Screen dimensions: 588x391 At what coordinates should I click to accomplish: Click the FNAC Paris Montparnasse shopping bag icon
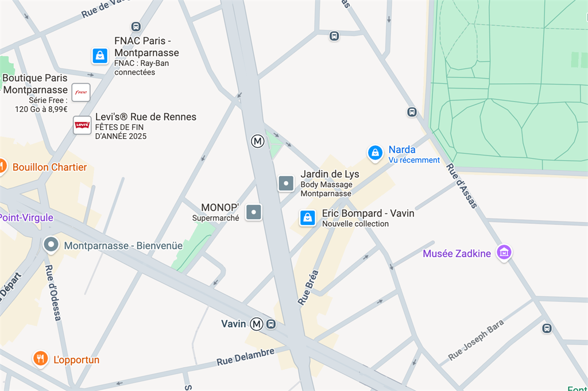point(100,56)
